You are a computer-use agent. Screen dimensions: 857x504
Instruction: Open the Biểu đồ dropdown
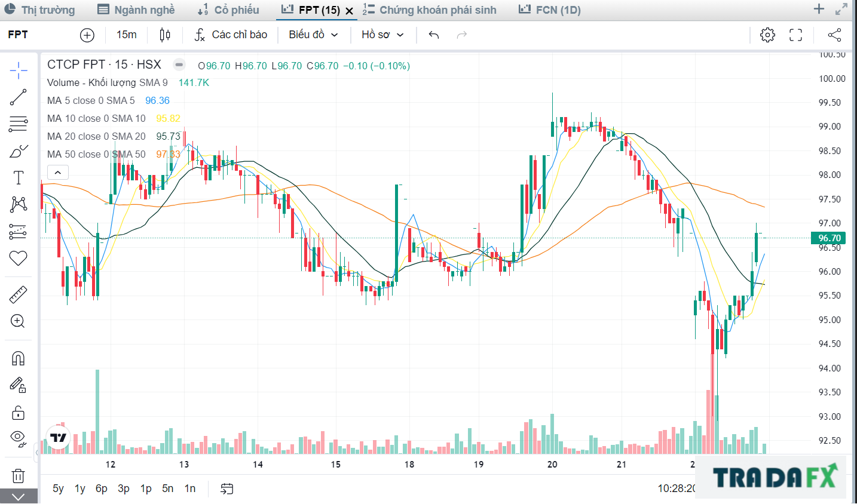pyautogui.click(x=313, y=35)
